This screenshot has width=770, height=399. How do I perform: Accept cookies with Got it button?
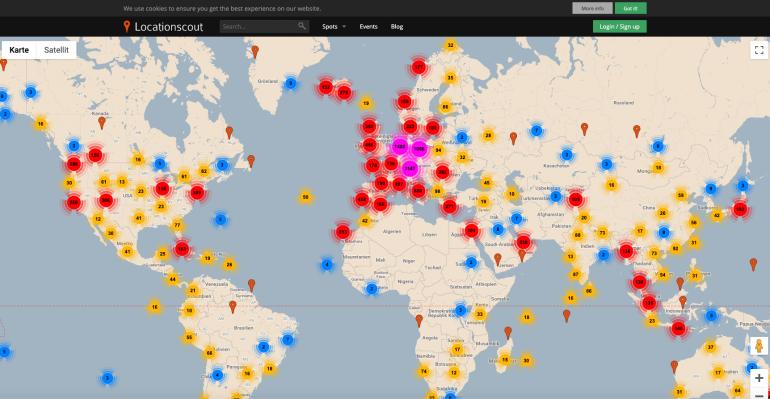pos(631,8)
